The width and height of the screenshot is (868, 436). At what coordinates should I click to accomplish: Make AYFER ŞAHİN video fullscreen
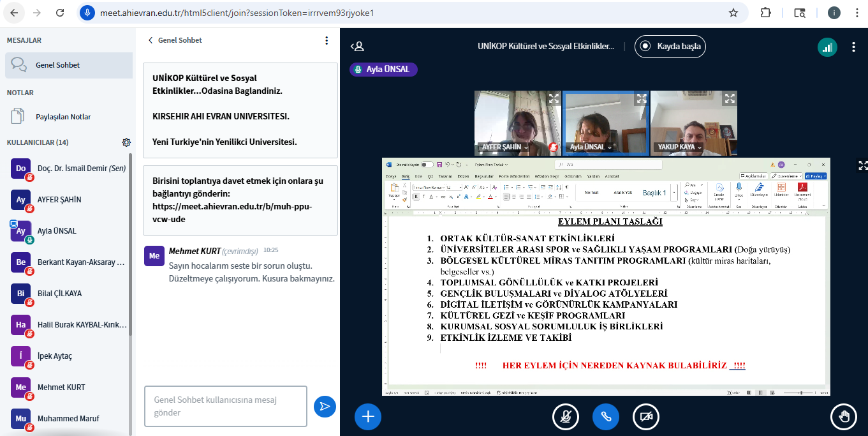554,98
